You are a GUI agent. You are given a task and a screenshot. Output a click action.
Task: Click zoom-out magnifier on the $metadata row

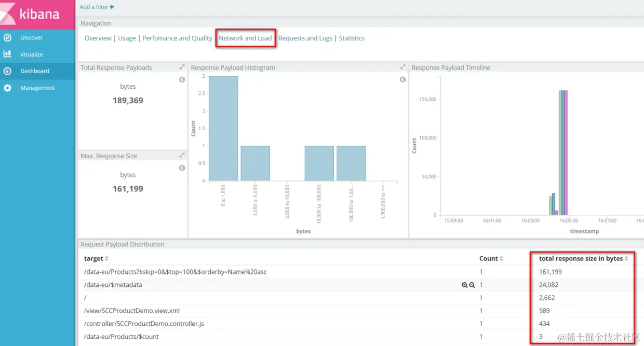click(x=473, y=284)
